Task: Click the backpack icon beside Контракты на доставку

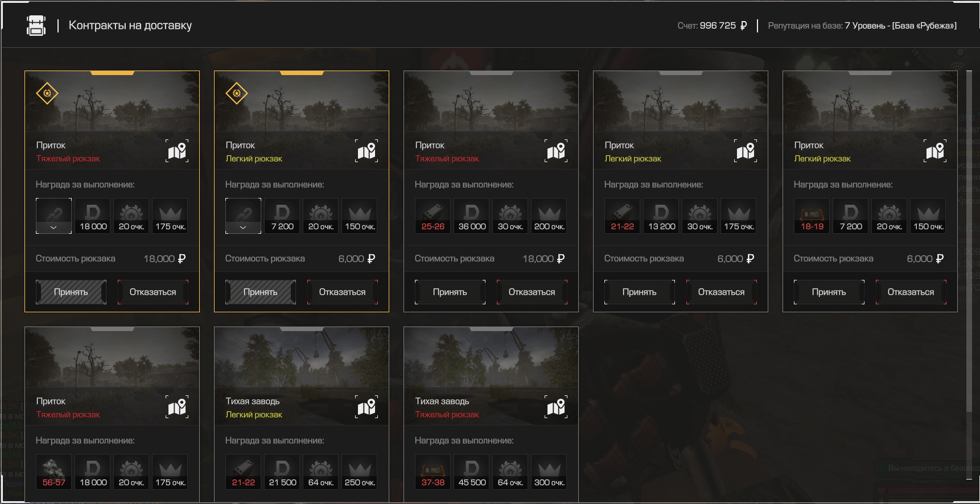Action: (36, 26)
